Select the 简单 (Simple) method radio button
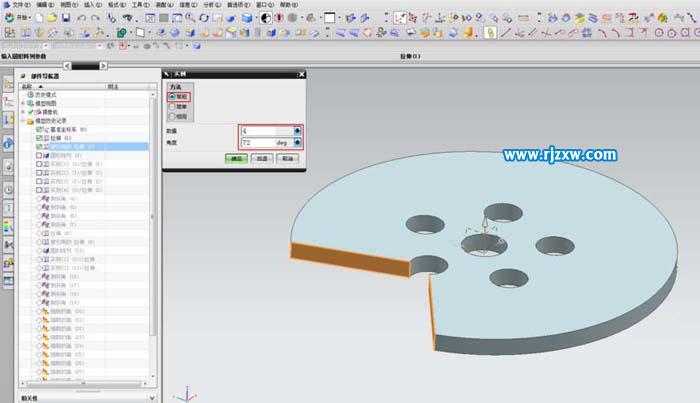Screen dimensions: 700x403 pyautogui.click(x=170, y=106)
